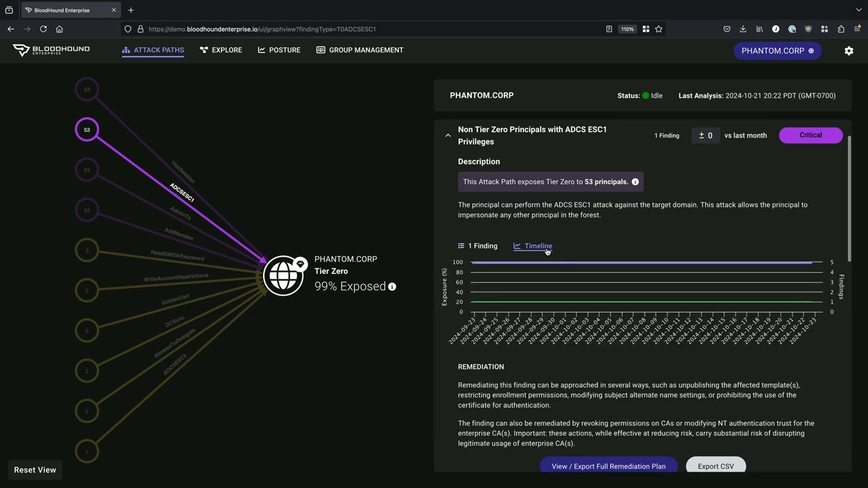Open the grid-plus extension icon in toolbar
Screen dimensions: 868x488
click(x=825, y=29)
